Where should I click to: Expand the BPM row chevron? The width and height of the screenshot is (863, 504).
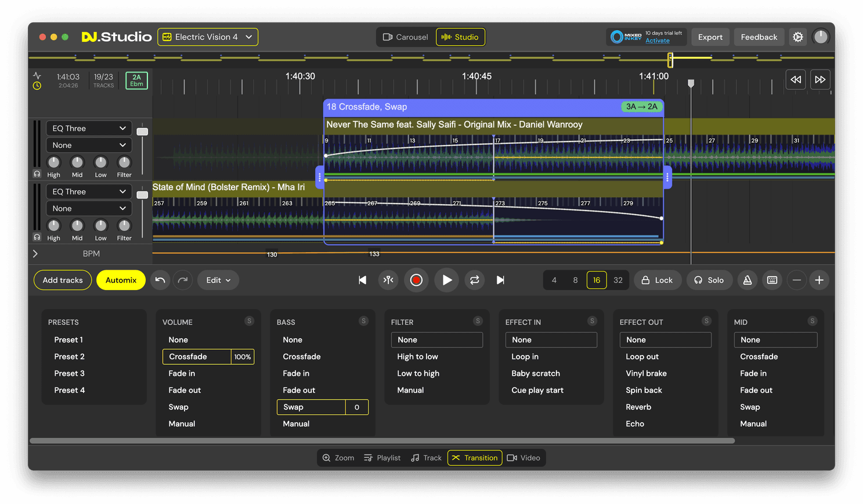click(35, 253)
